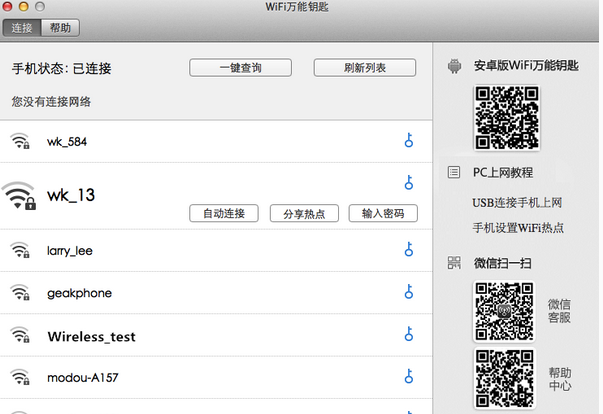Click the WiFi signal icon beside wk_584
This screenshot has height=414, width=603.
pyautogui.click(x=20, y=141)
